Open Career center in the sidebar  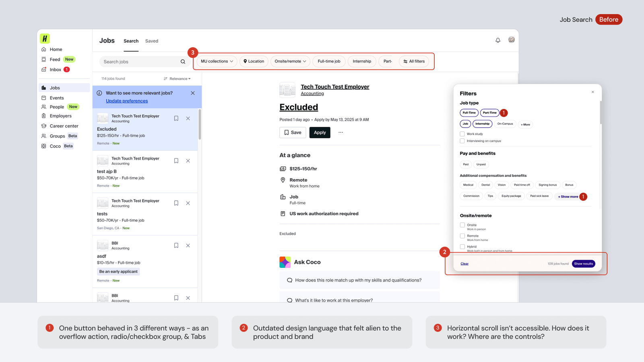pos(64,126)
